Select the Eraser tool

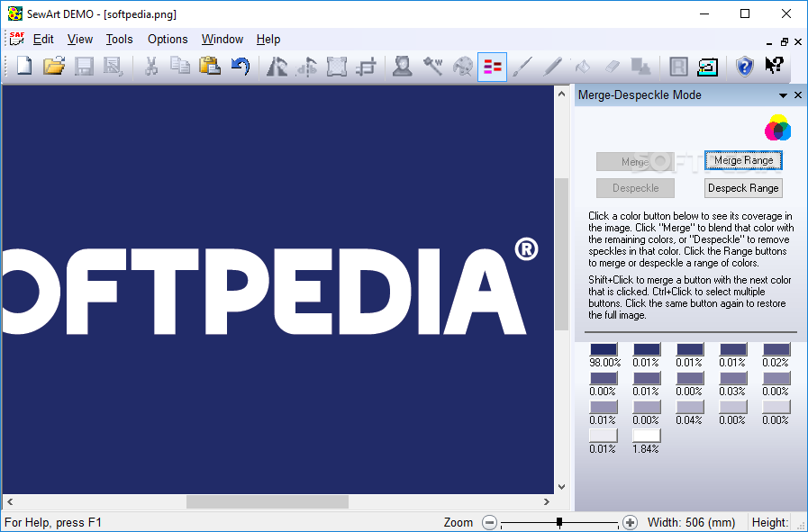612,67
